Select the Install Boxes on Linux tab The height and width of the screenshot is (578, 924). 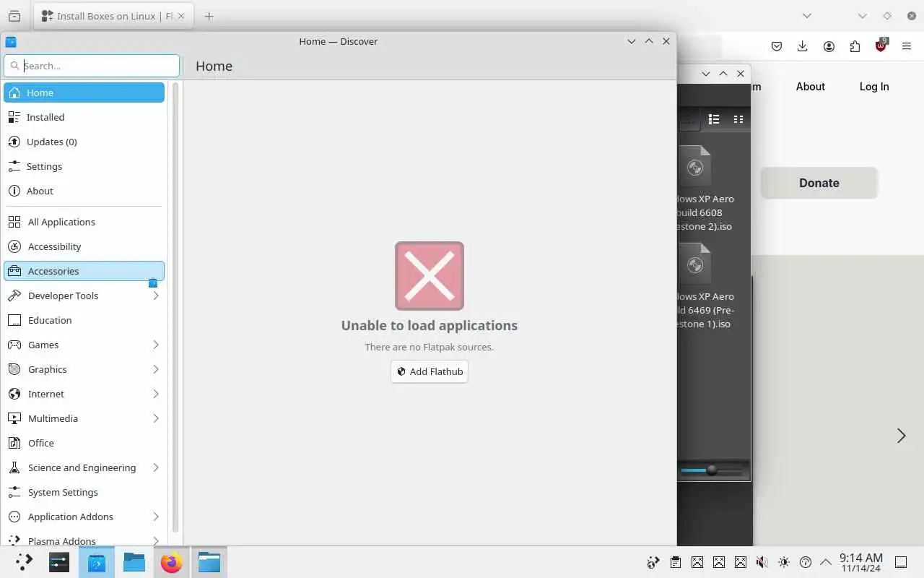113,16
